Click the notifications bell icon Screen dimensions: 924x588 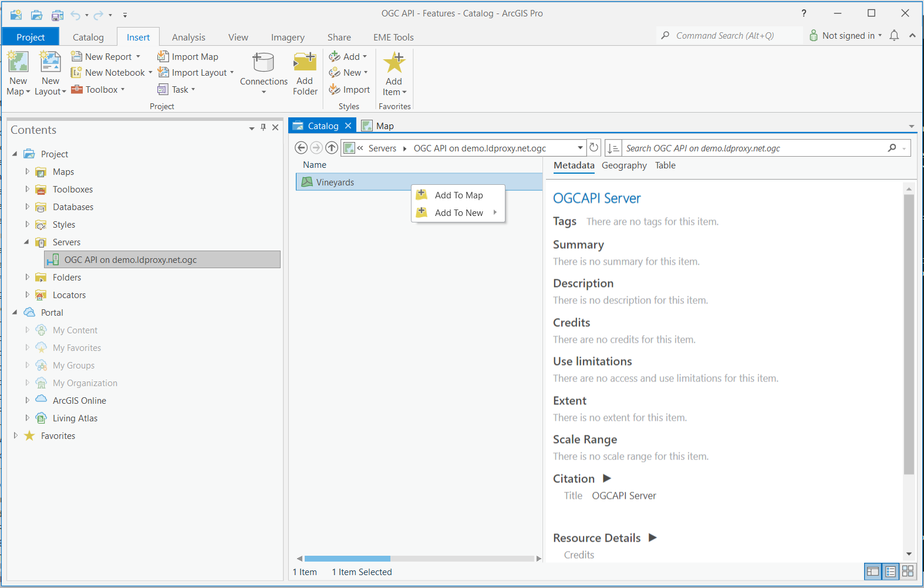click(894, 35)
